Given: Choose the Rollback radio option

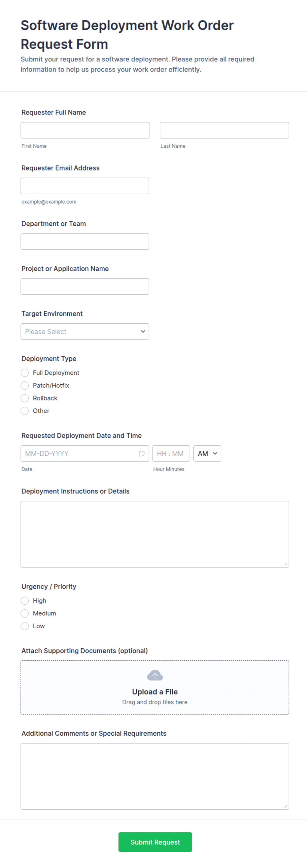Looking at the screenshot, I should [25, 398].
